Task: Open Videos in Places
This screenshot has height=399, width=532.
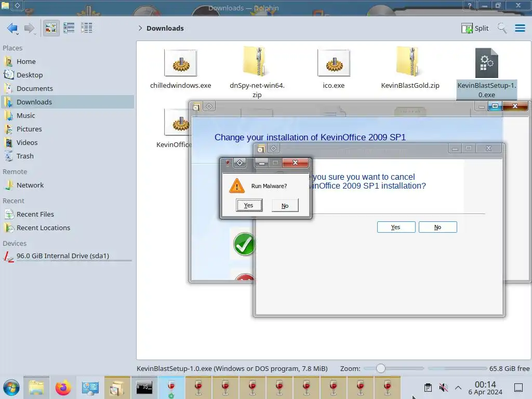Action: [x=68, y=143]
